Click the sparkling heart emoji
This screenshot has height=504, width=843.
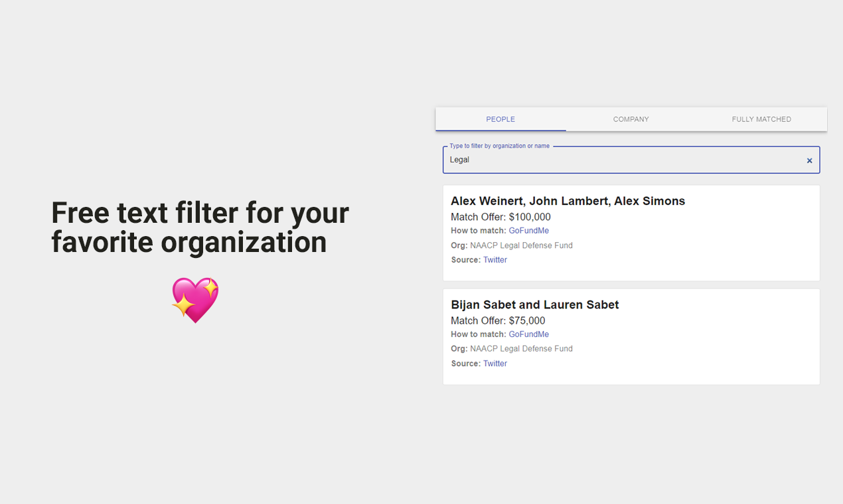click(194, 300)
